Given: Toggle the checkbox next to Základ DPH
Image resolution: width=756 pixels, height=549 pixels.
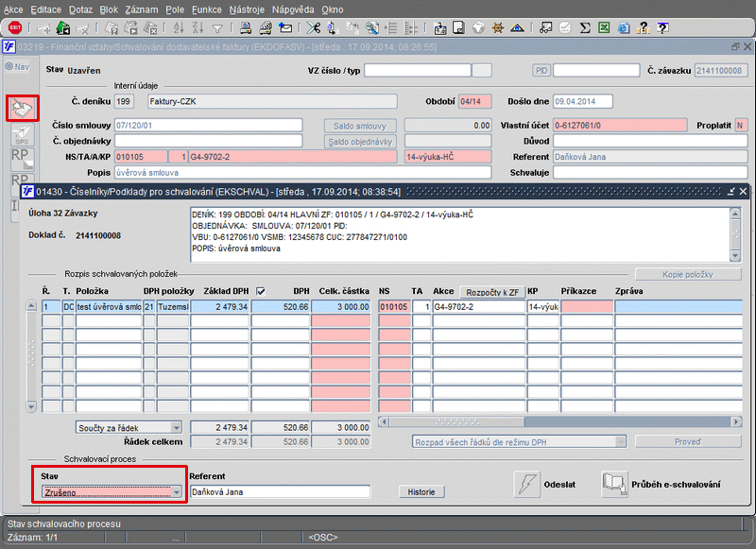Looking at the screenshot, I should [x=261, y=291].
